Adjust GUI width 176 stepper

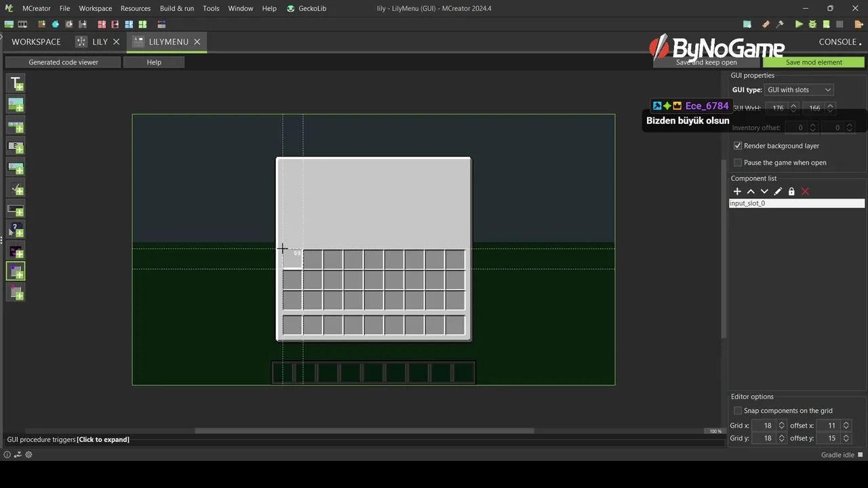(793, 108)
